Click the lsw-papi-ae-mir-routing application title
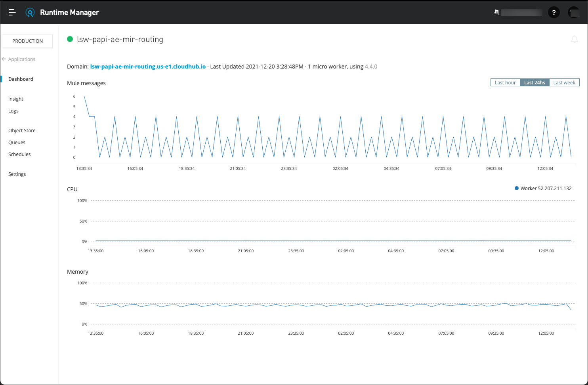Screen dimensions: 588x385 [120, 39]
